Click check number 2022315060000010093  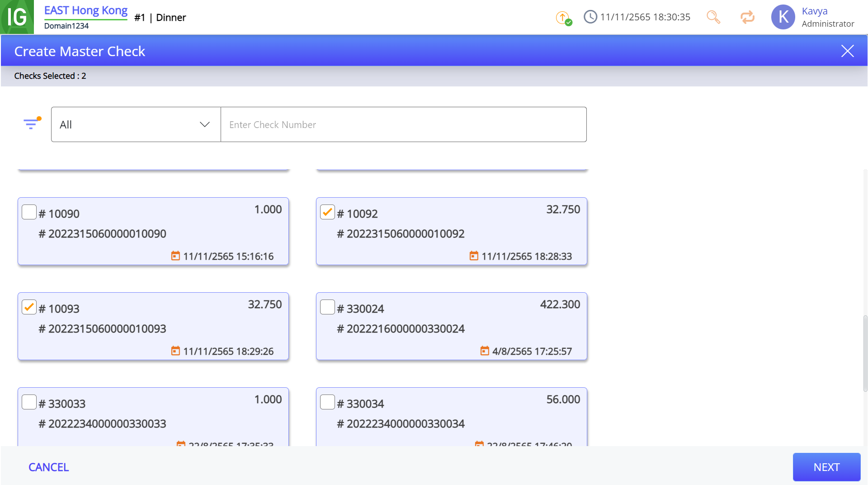[x=103, y=329]
